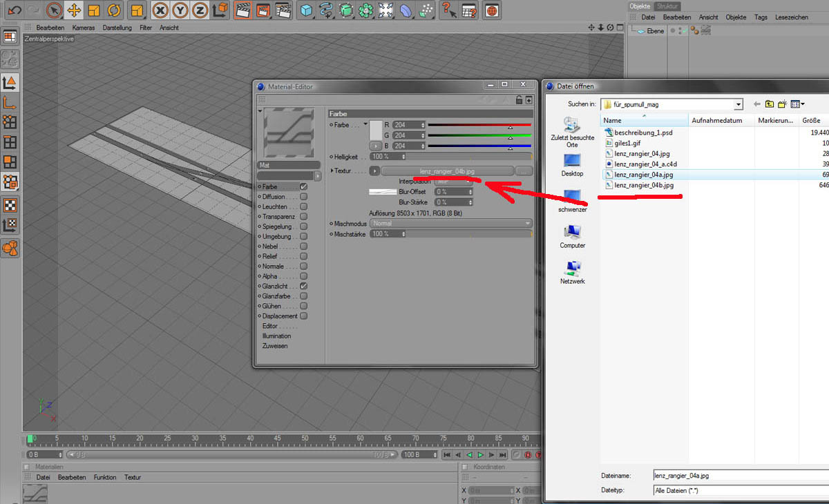Open the Mischmodus dropdown

451,224
